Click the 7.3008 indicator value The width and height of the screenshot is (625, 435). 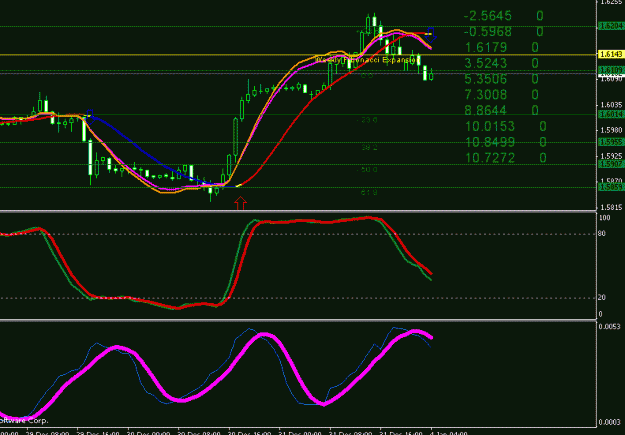pos(486,95)
